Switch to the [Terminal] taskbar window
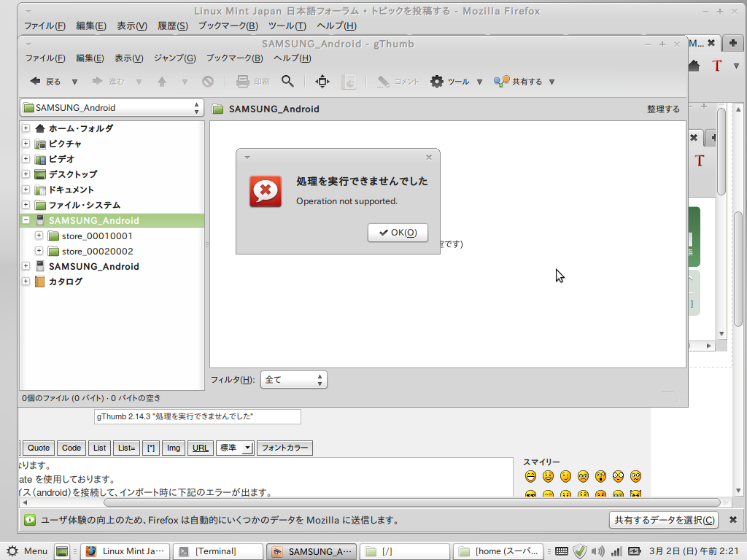This screenshot has width=747, height=560. click(x=218, y=551)
